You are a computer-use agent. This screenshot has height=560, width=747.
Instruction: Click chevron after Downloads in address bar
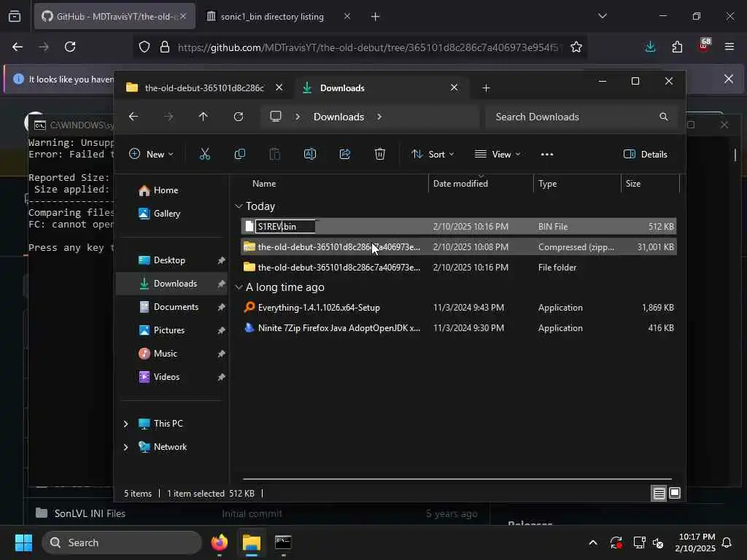click(379, 117)
